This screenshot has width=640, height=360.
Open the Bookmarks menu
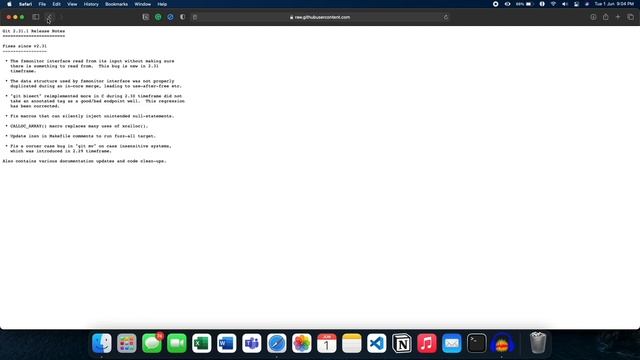click(x=116, y=4)
